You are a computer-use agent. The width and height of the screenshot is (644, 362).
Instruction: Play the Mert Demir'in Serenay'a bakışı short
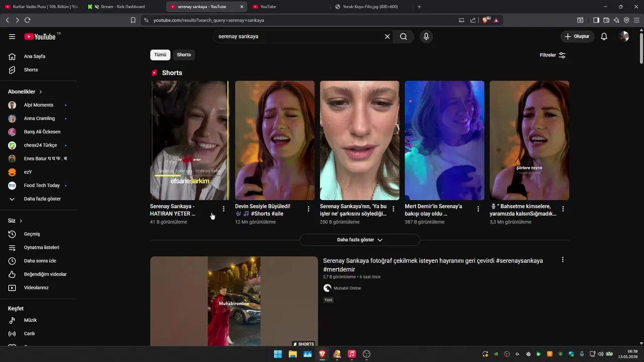point(444,140)
